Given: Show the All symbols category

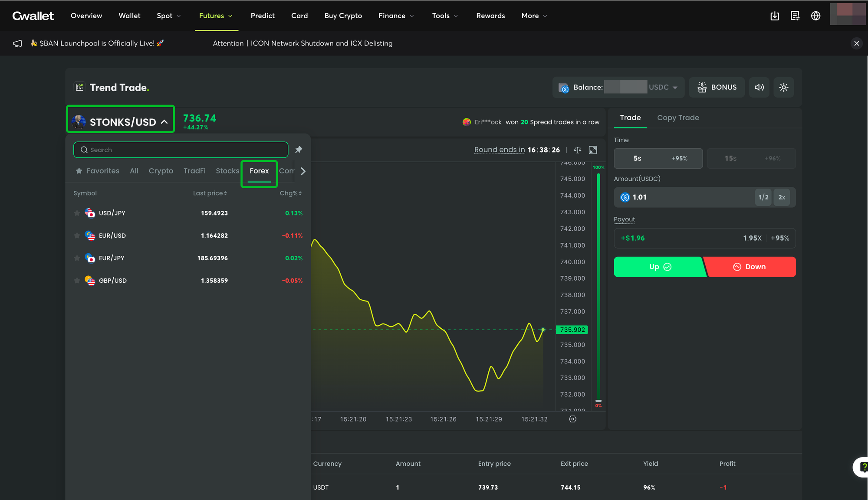Looking at the screenshot, I should [134, 171].
